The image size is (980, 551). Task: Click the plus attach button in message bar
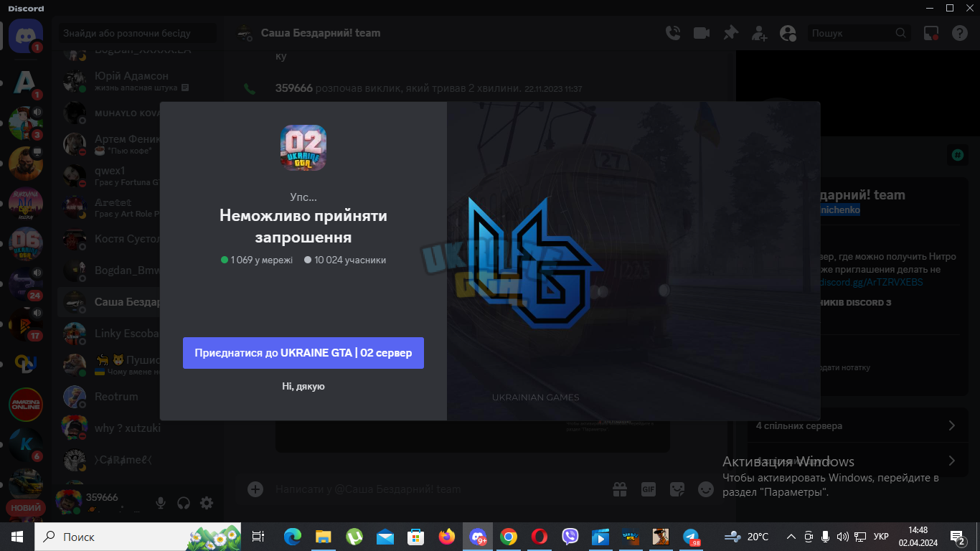click(255, 489)
